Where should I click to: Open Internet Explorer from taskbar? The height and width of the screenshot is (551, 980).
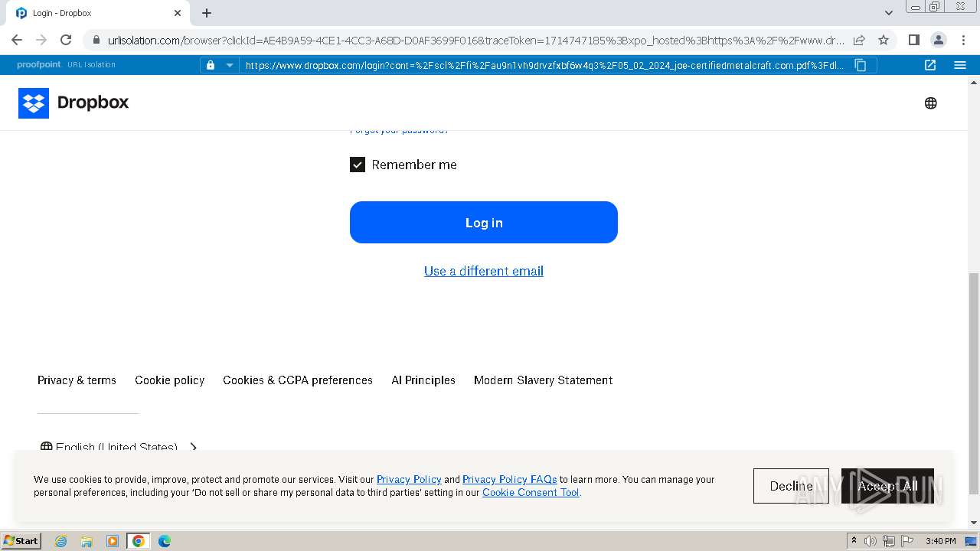pos(60,541)
